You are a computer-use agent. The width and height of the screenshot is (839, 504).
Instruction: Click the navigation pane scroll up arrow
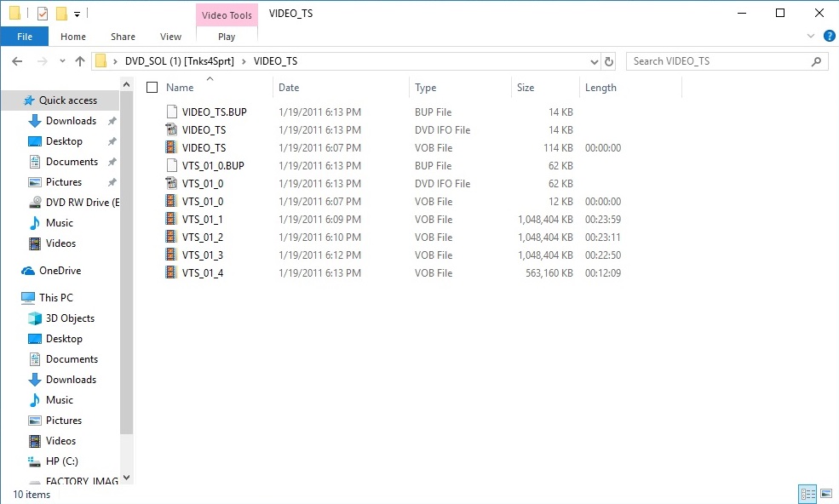click(126, 84)
